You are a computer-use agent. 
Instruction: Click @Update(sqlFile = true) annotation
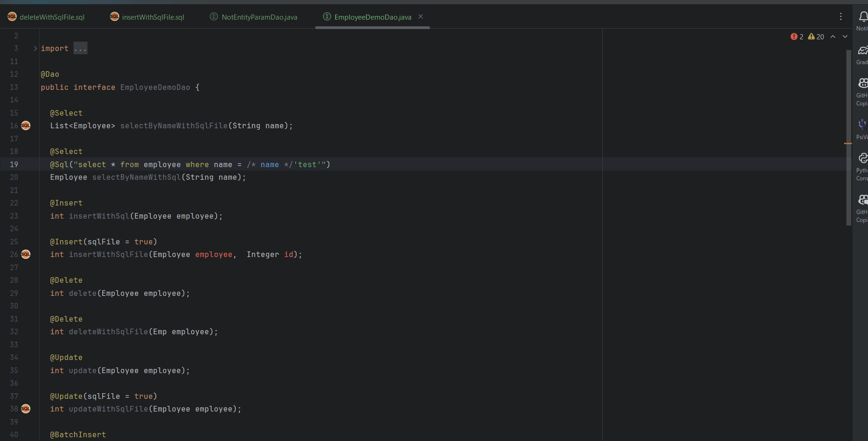click(x=104, y=396)
